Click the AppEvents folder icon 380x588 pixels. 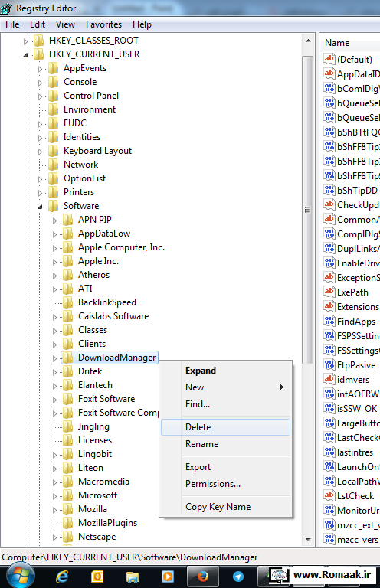pos(54,68)
